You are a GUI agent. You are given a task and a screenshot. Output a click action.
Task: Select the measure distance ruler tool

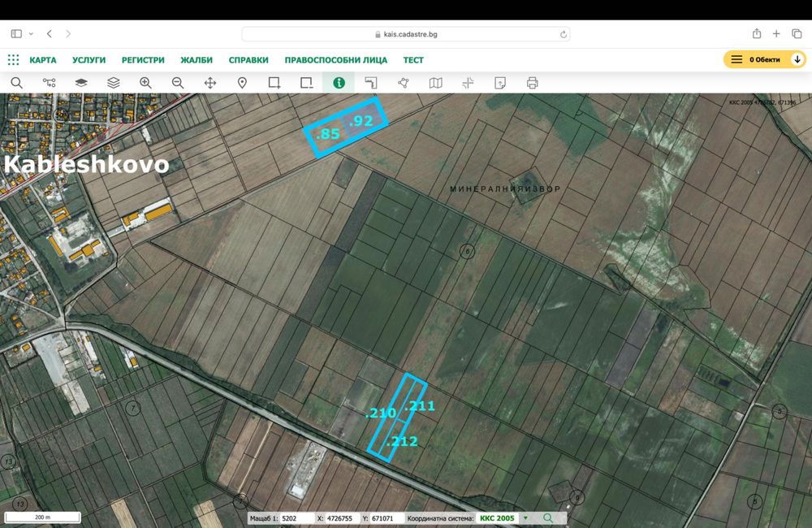(371, 83)
